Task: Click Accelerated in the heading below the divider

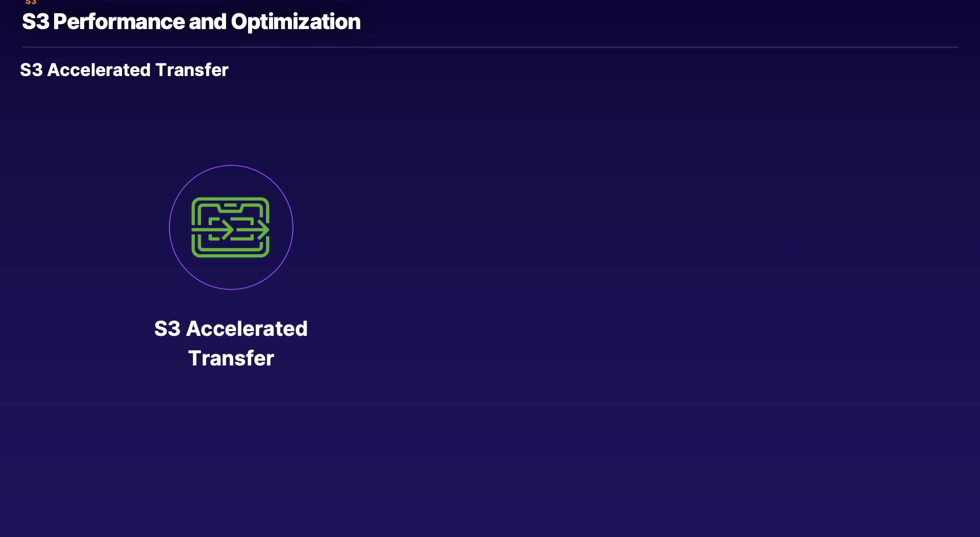Action: [99, 70]
